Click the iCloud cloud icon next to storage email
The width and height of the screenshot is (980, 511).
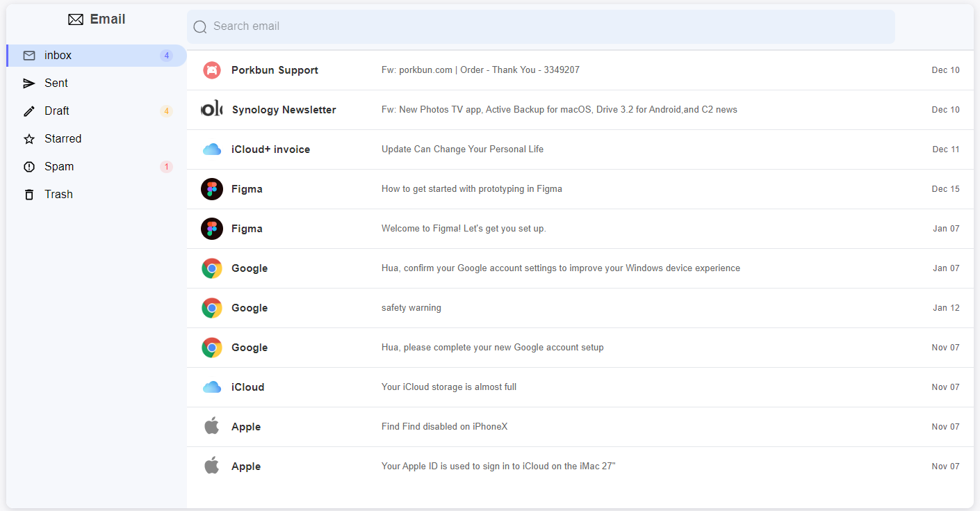click(x=212, y=387)
